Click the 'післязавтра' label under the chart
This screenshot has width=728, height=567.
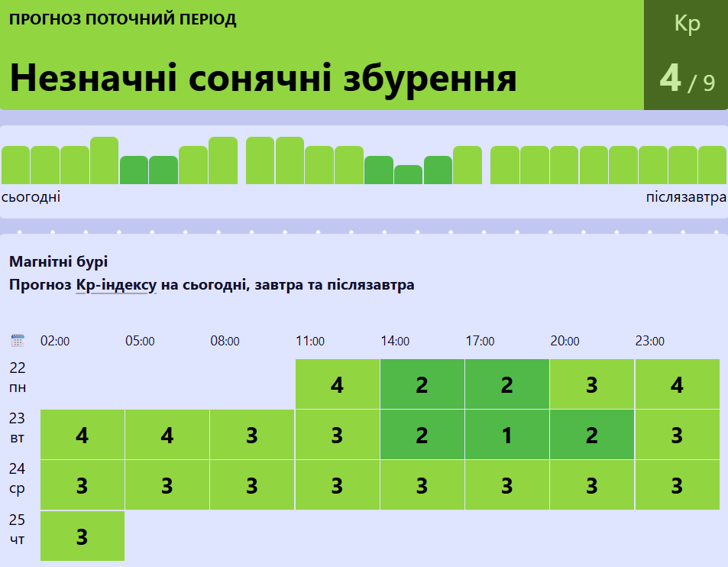[686, 198]
